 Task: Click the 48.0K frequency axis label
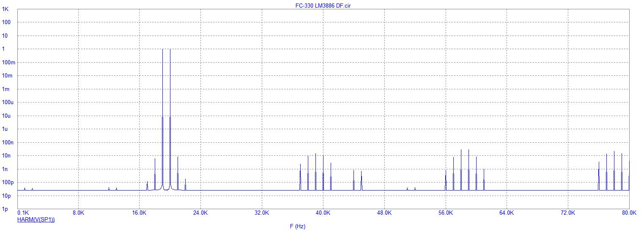pos(384,213)
